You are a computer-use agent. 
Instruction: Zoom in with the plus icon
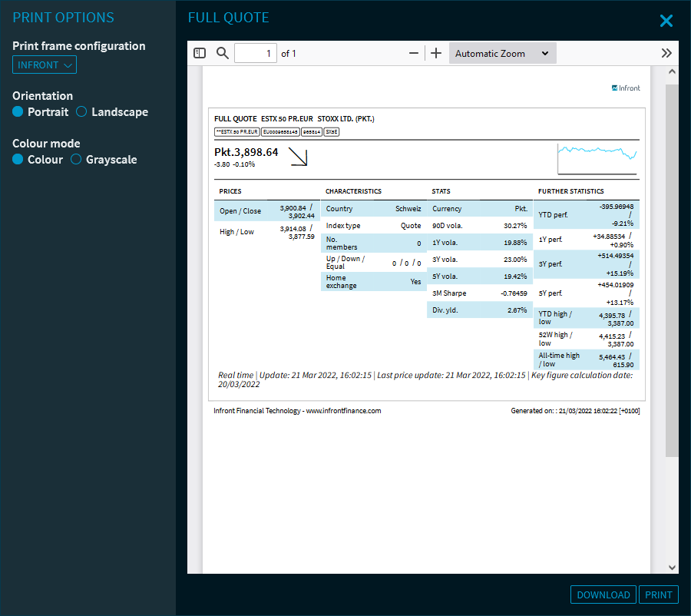(436, 53)
